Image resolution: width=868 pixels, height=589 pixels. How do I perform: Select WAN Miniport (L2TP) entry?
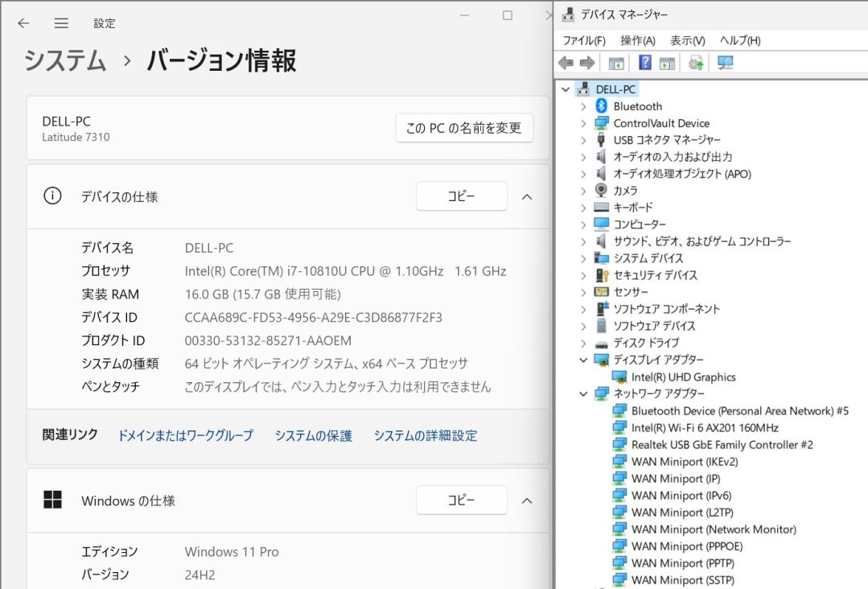coord(682,513)
